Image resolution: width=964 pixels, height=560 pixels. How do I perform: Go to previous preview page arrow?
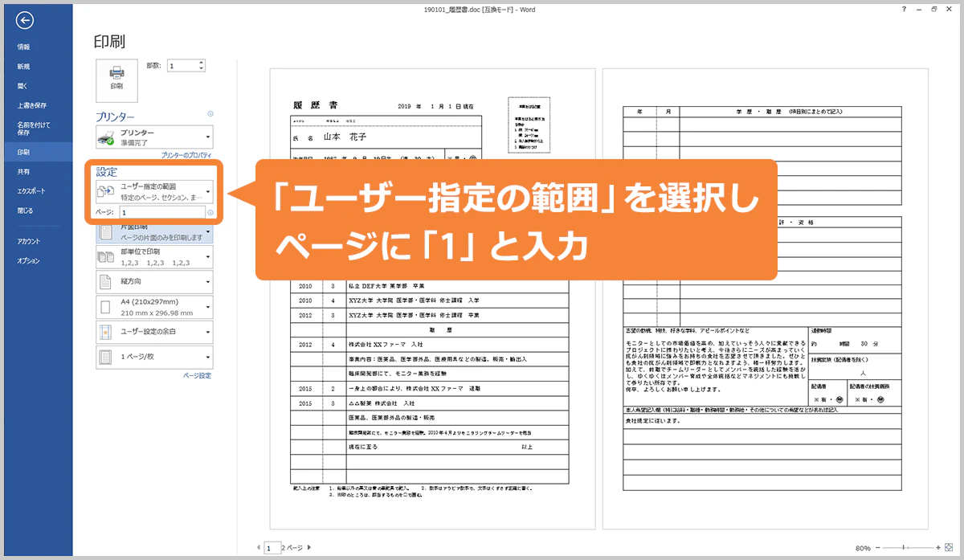(258, 547)
